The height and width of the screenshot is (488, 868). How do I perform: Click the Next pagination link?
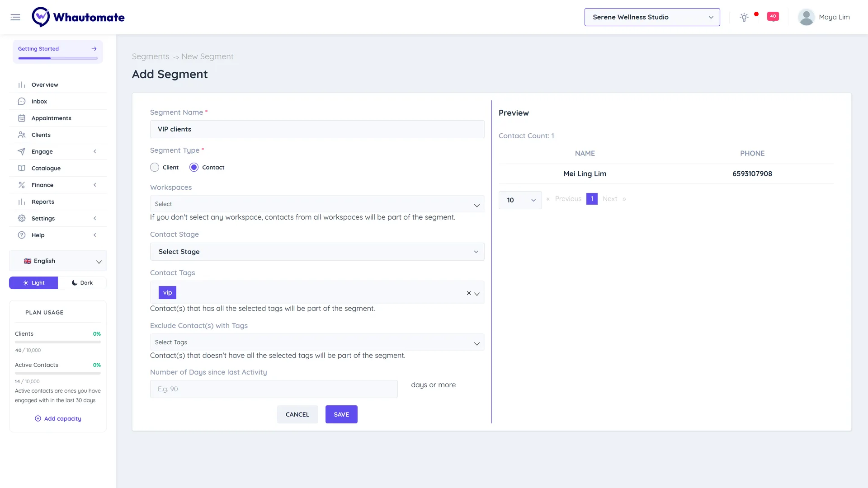click(610, 199)
